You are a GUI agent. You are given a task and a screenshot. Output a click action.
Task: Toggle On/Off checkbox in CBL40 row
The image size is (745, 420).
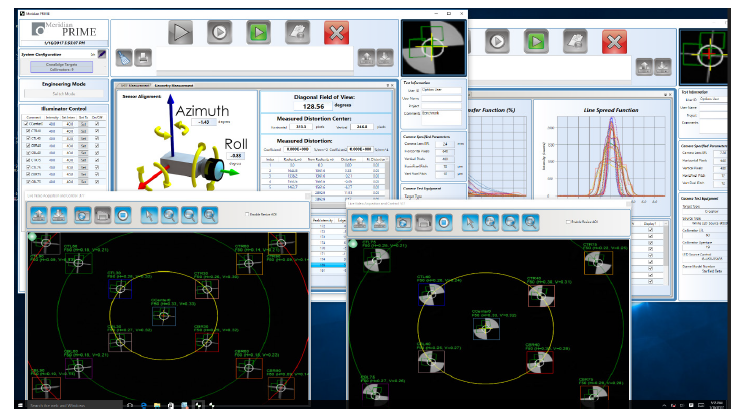(97, 153)
